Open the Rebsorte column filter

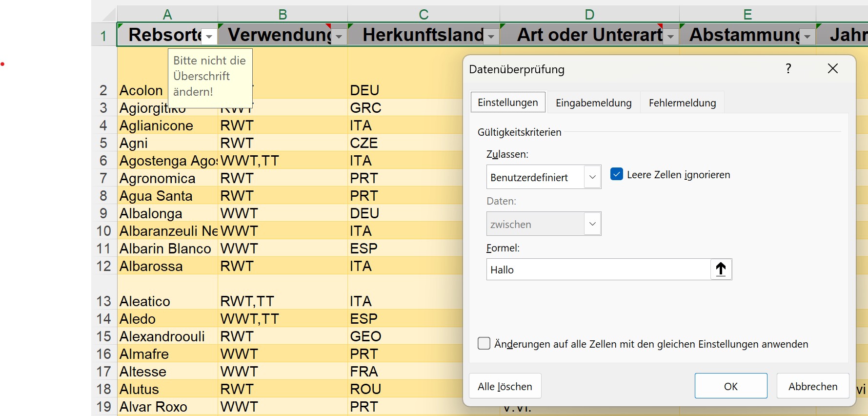click(x=209, y=37)
